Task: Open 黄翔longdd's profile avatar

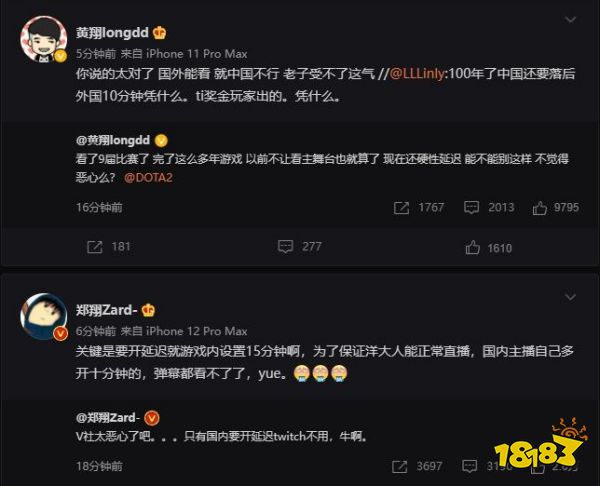Action: 43,39
